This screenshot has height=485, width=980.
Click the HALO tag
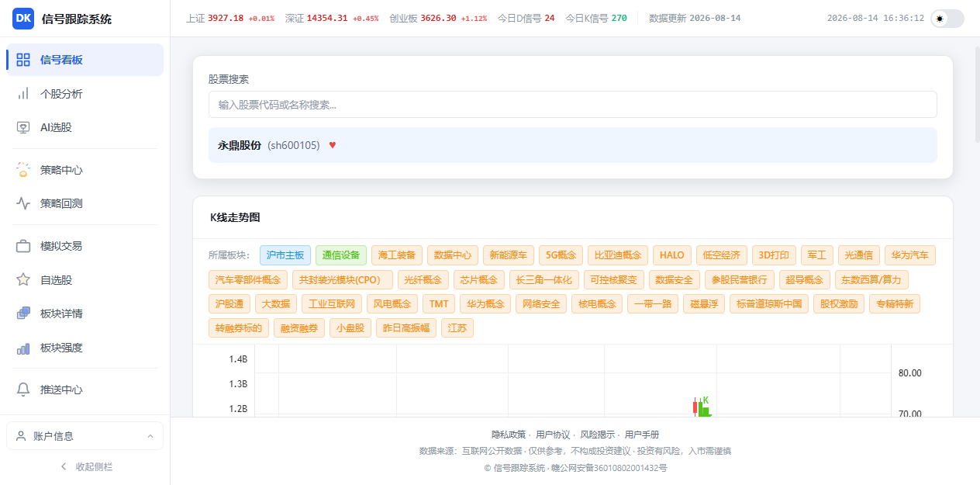[672, 255]
